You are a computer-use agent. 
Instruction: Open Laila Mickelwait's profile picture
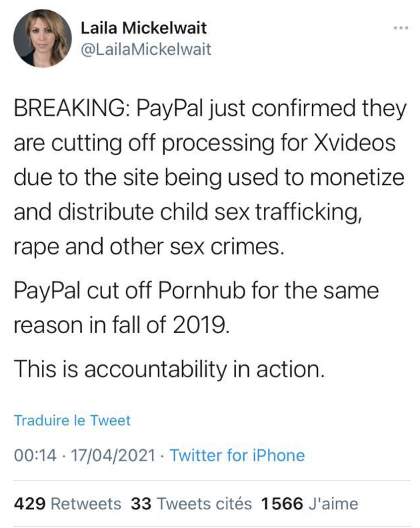42,39
